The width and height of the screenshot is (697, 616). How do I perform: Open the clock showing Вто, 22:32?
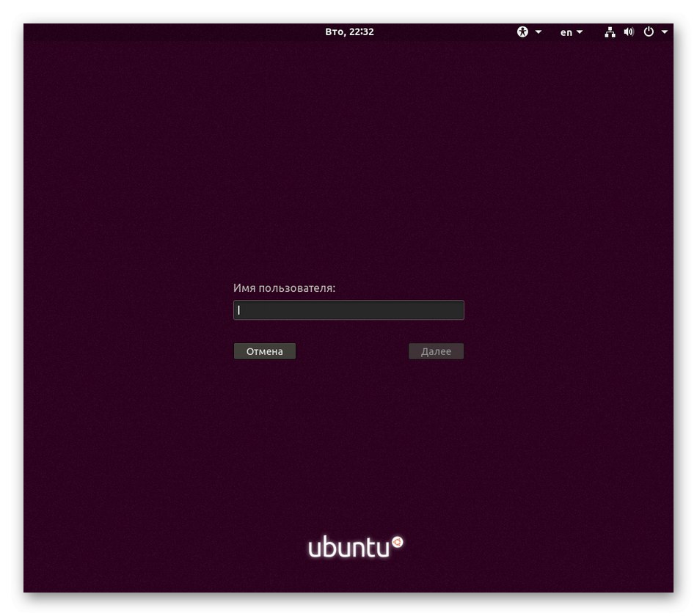click(x=349, y=32)
